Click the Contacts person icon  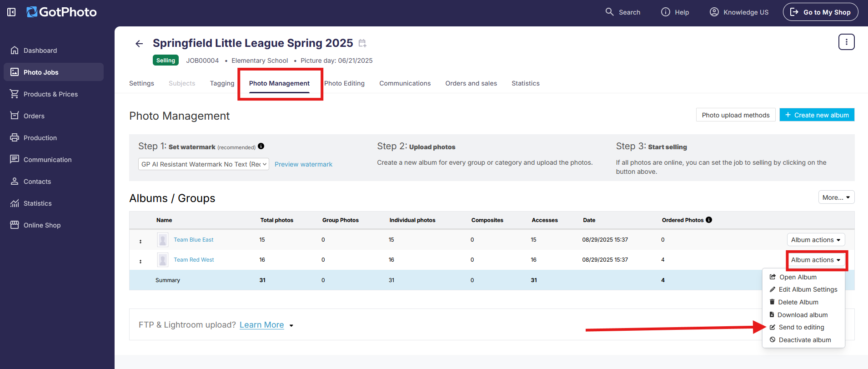[15, 181]
